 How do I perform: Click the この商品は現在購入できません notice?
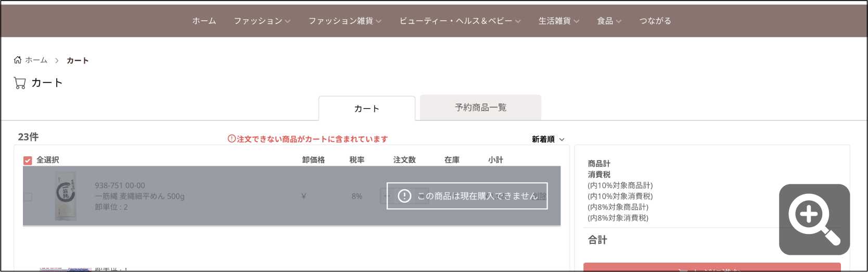click(467, 196)
